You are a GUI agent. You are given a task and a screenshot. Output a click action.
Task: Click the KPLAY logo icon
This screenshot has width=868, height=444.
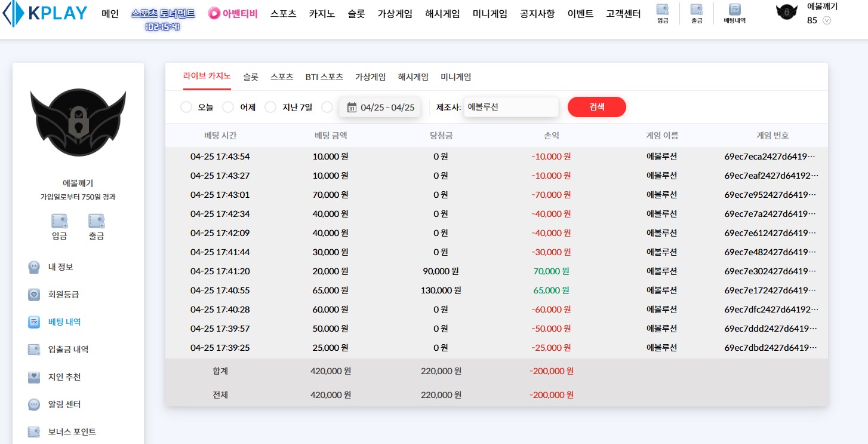coord(13,14)
